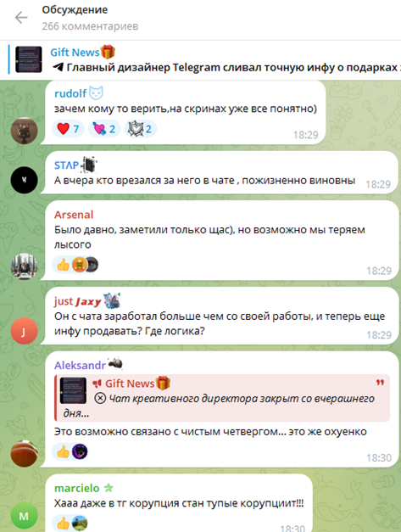This screenshot has width=401, height=532.
Task: Open Gift News channel name in header
Action: 75,53
